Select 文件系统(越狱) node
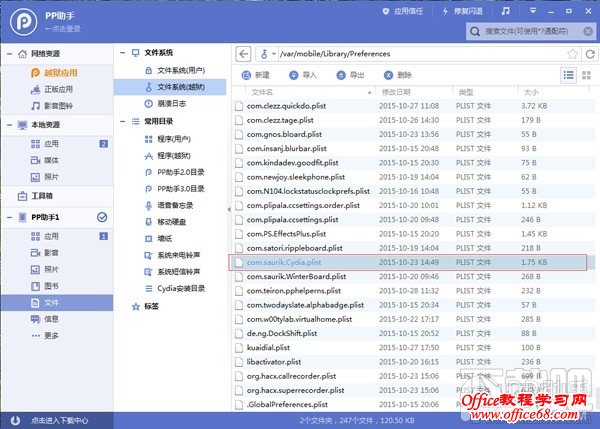Image resolution: width=600 pixels, height=429 pixels. coord(170,87)
